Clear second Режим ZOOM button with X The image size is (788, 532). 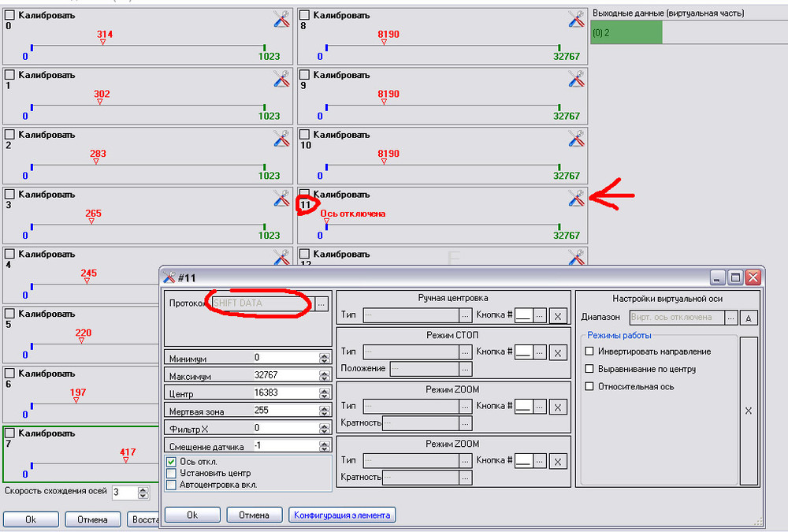point(558,462)
